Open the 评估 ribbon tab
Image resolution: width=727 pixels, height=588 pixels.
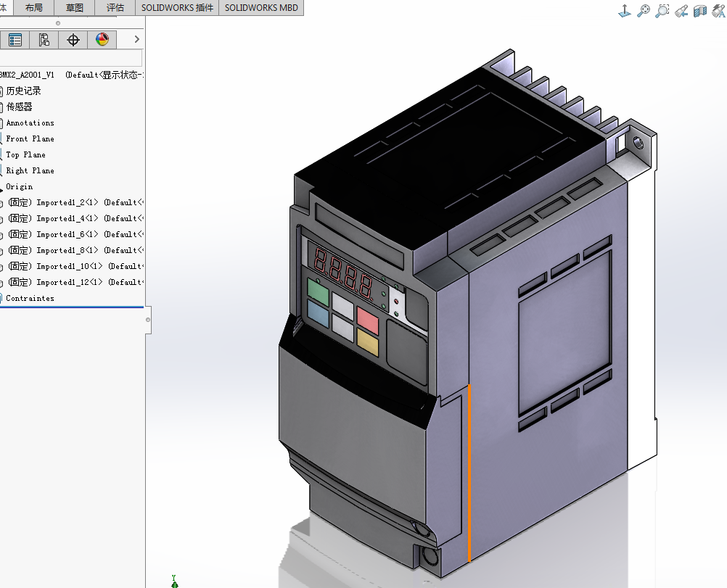click(x=115, y=8)
